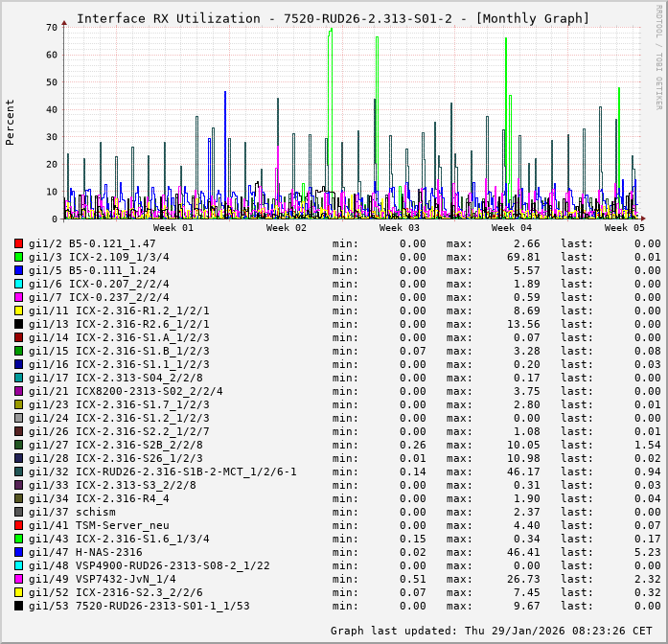Select the Week 05 x-axis label
This screenshot has width=668, height=644.
[x=624, y=228]
